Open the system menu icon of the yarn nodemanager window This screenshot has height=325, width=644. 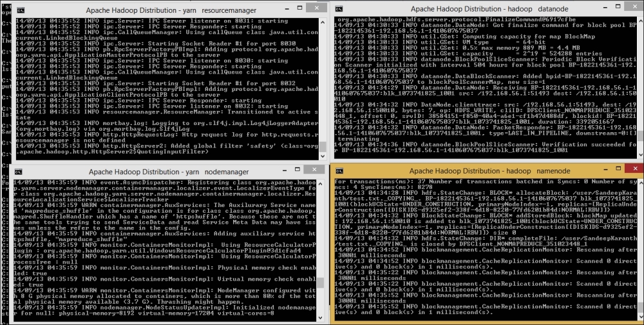18,172
